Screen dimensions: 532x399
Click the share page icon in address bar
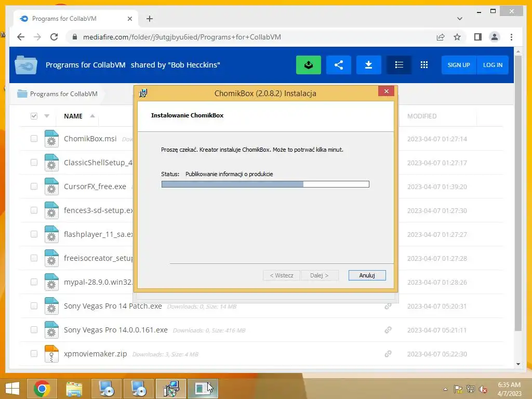pos(441,37)
